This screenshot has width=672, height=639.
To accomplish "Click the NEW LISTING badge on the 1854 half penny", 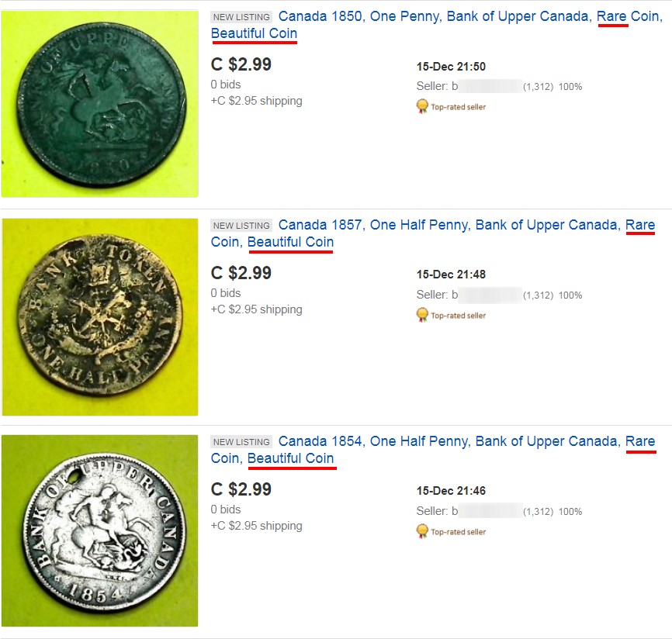I will 241,442.
